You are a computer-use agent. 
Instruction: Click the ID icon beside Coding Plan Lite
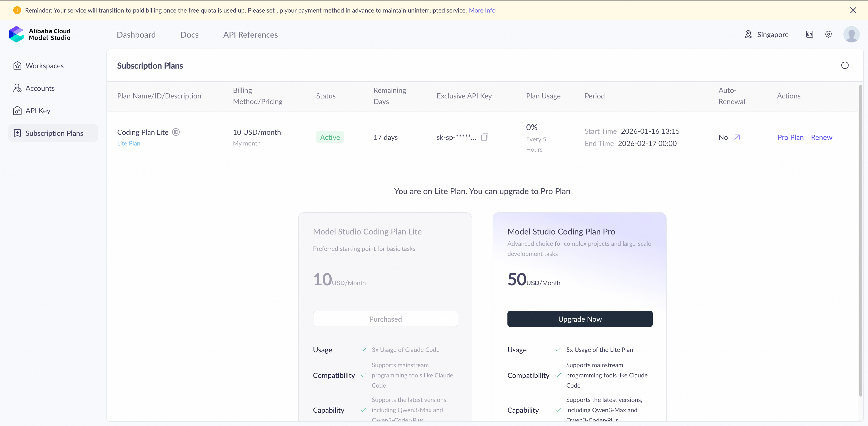(x=176, y=132)
